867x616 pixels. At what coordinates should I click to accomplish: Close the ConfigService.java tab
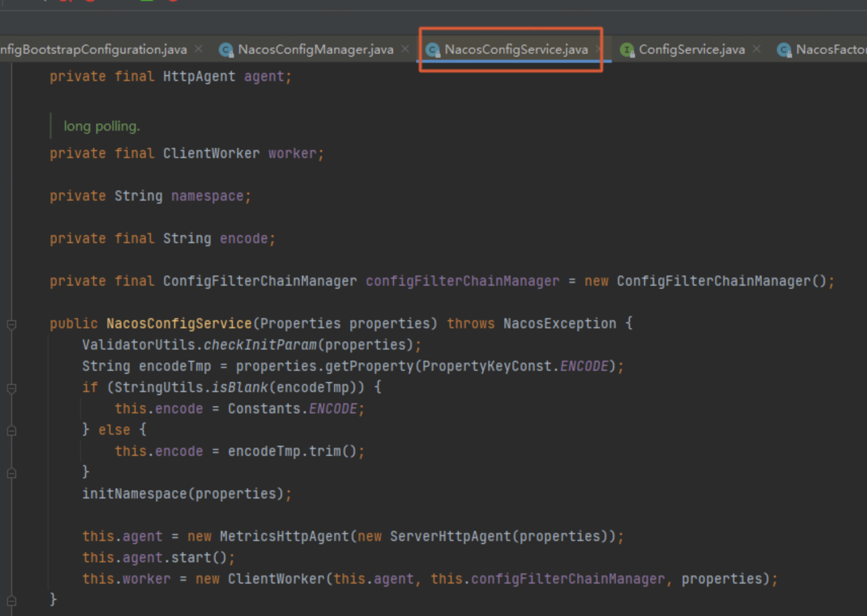pos(757,49)
